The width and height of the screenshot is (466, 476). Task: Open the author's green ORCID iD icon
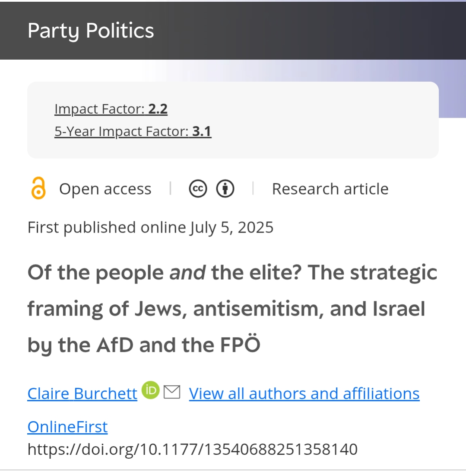(x=150, y=390)
